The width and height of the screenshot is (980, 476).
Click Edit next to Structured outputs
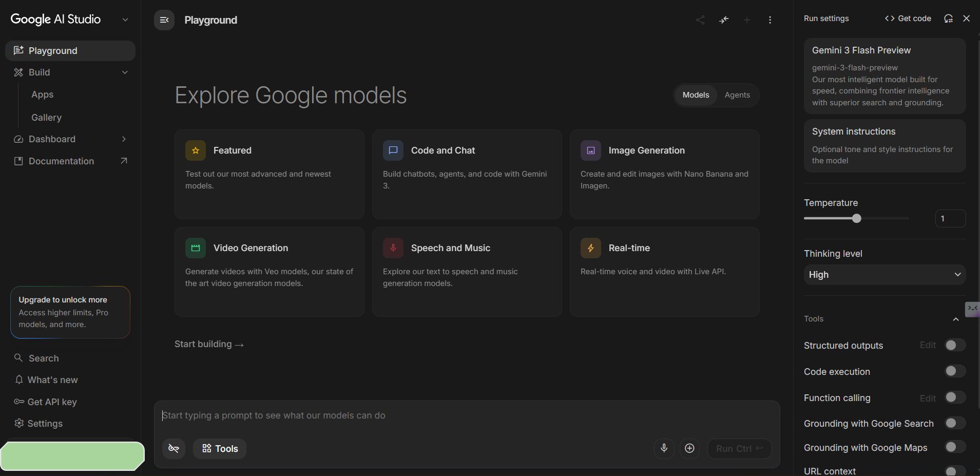pyautogui.click(x=927, y=345)
